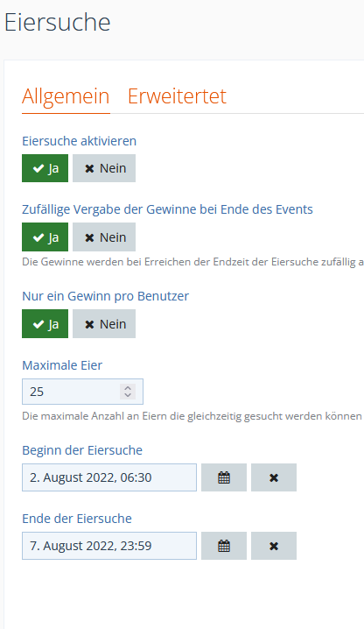Enable Zufällige Vergabe der Gewinne with Ja

coord(45,237)
